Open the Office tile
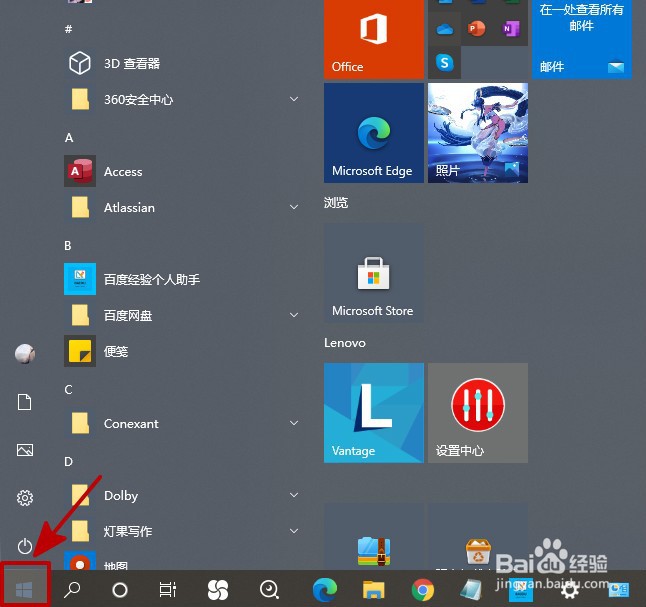 pos(374,39)
